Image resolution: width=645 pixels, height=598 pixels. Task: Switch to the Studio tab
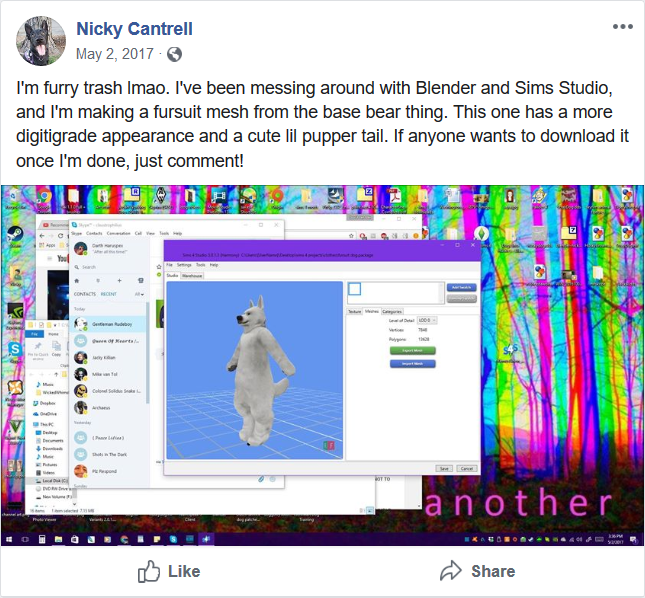(172, 276)
